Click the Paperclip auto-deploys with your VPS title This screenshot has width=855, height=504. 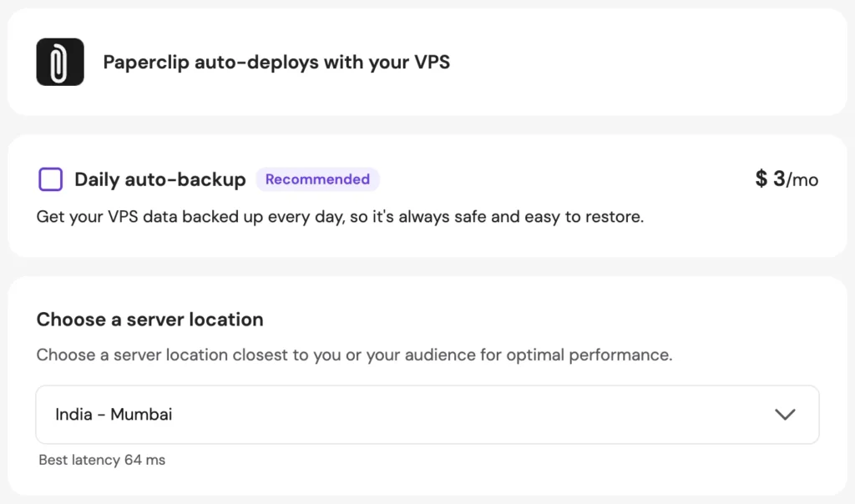coord(276,62)
